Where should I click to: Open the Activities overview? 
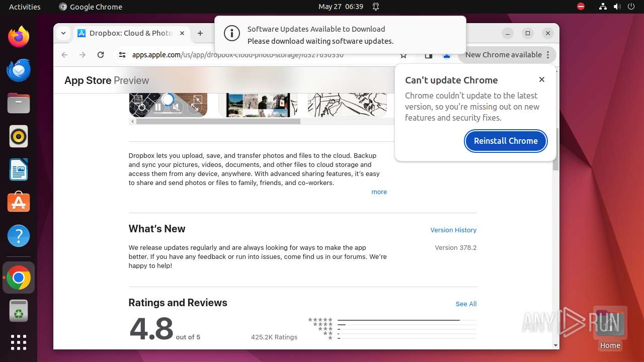click(25, 7)
